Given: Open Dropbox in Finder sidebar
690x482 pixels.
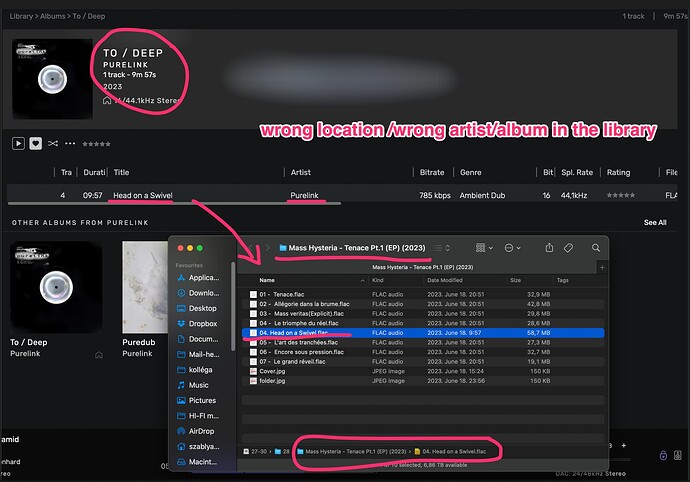Looking at the screenshot, I should click(197, 324).
